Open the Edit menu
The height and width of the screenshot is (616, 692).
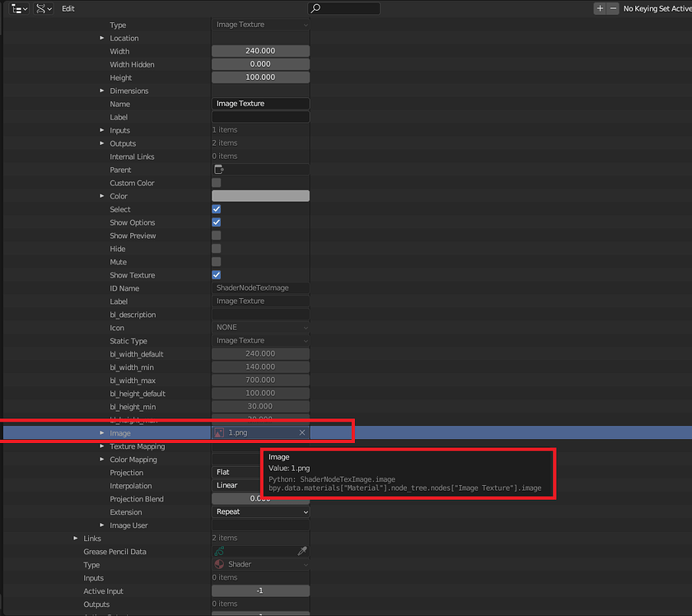pyautogui.click(x=68, y=8)
